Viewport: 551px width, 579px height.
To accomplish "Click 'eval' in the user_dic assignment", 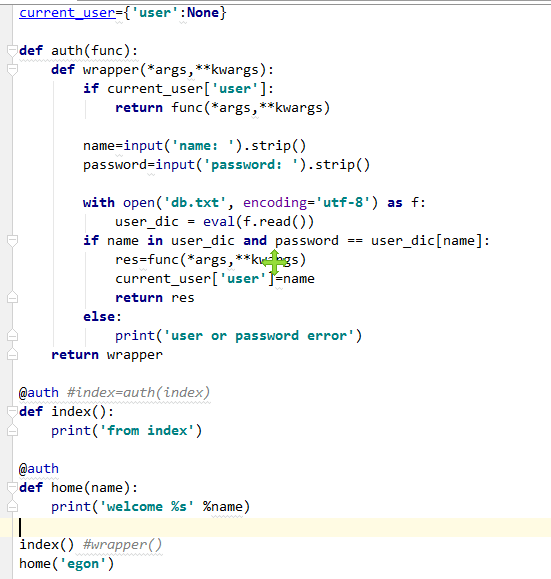I will point(219,222).
